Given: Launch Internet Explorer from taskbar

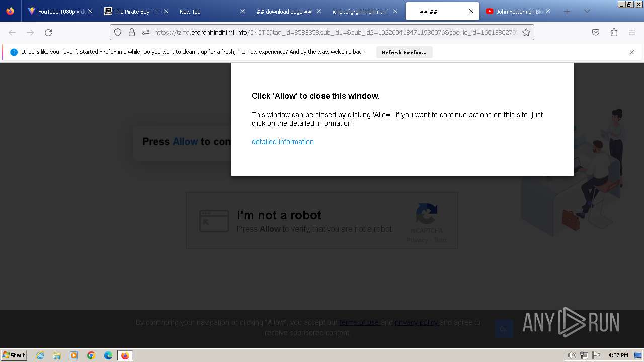Looking at the screenshot, I should coord(40,355).
